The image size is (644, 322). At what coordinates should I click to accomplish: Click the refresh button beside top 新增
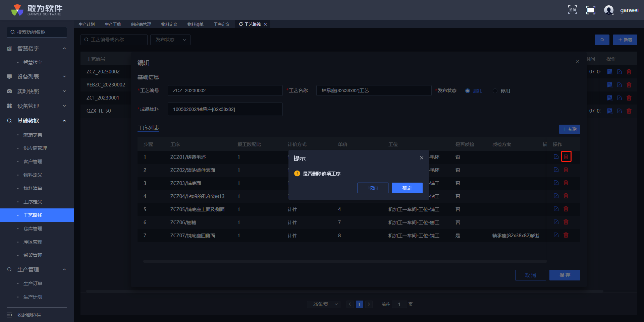click(x=602, y=40)
